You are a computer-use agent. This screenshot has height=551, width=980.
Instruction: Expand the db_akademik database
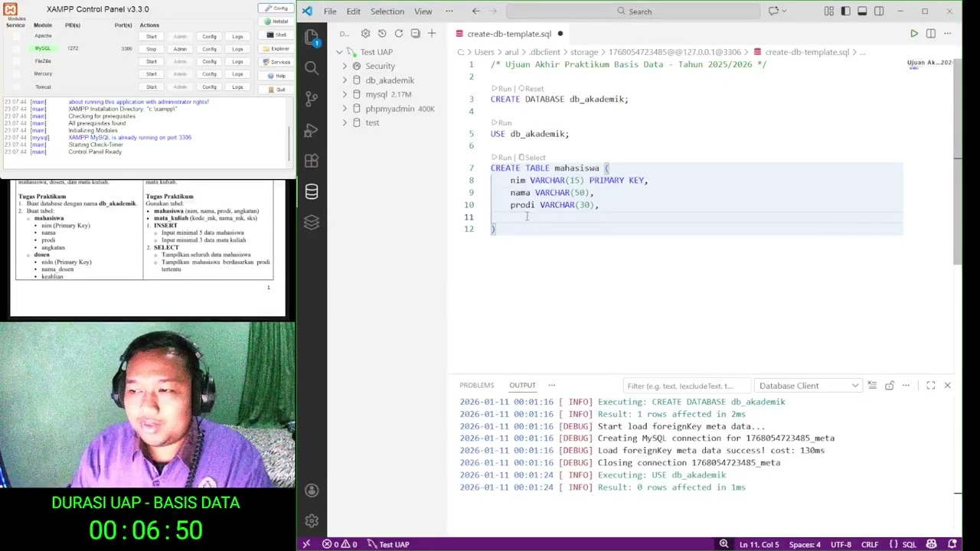[345, 80]
